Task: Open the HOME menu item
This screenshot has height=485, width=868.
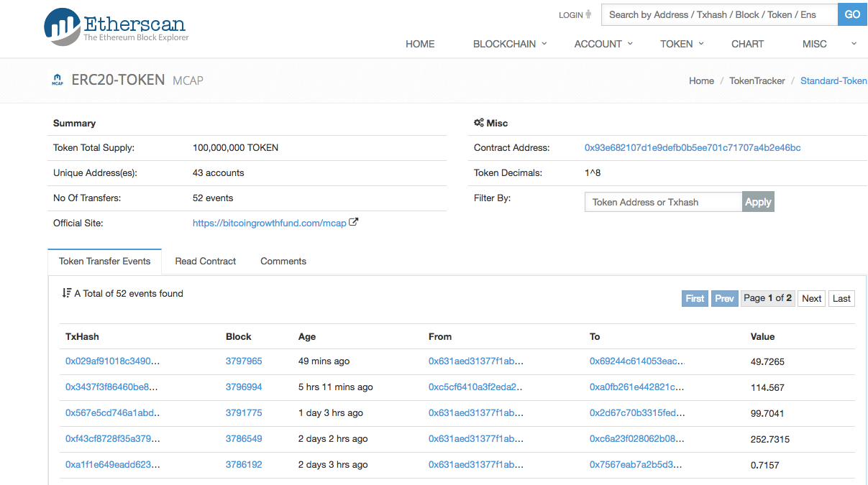Action: [x=420, y=44]
